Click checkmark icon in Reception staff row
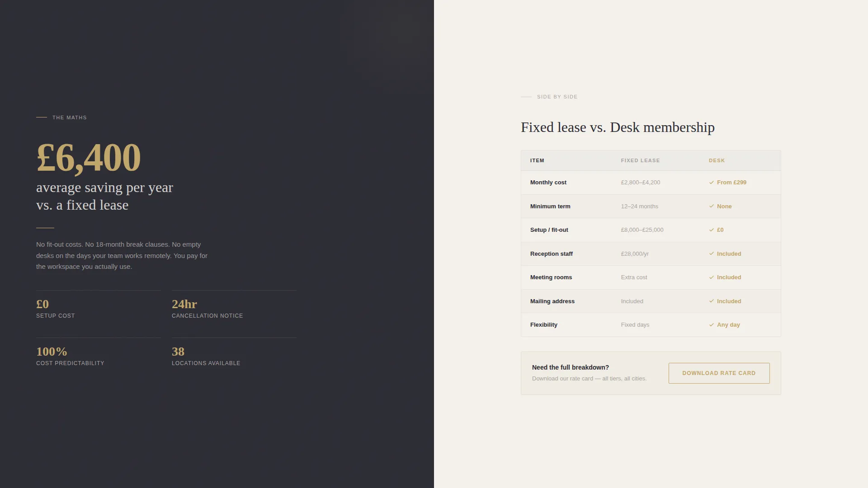 pyautogui.click(x=712, y=254)
